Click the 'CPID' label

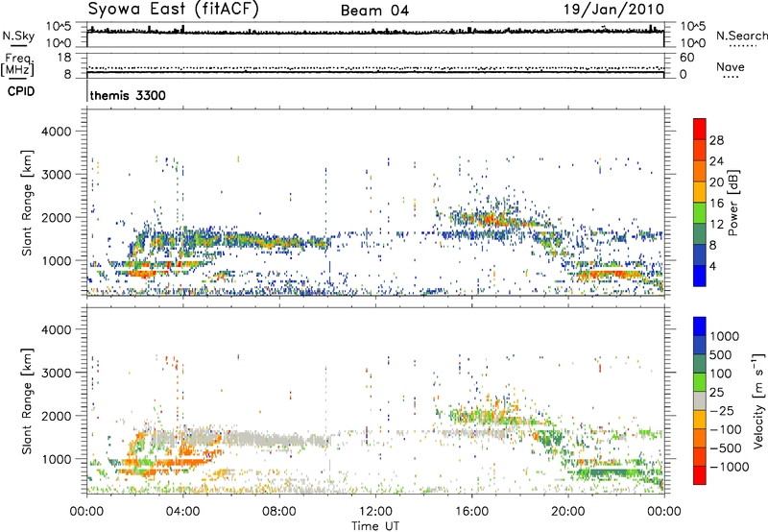pyautogui.click(x=21, y=91)
